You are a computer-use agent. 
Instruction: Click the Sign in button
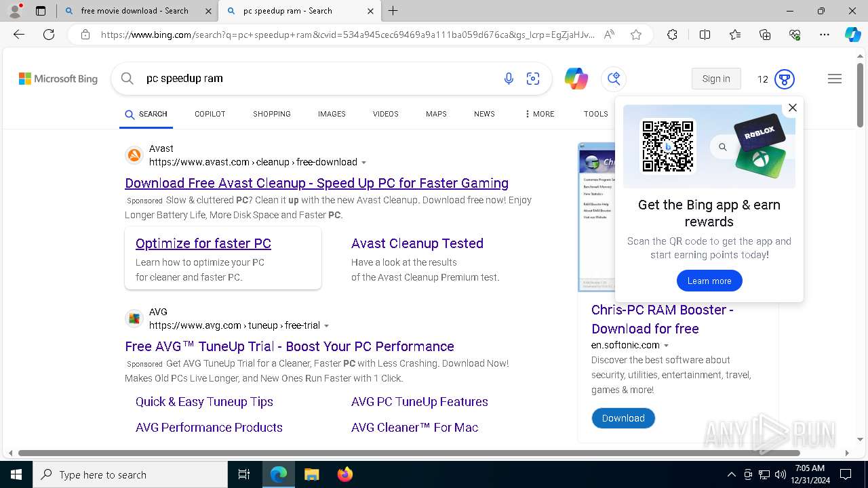716,79
